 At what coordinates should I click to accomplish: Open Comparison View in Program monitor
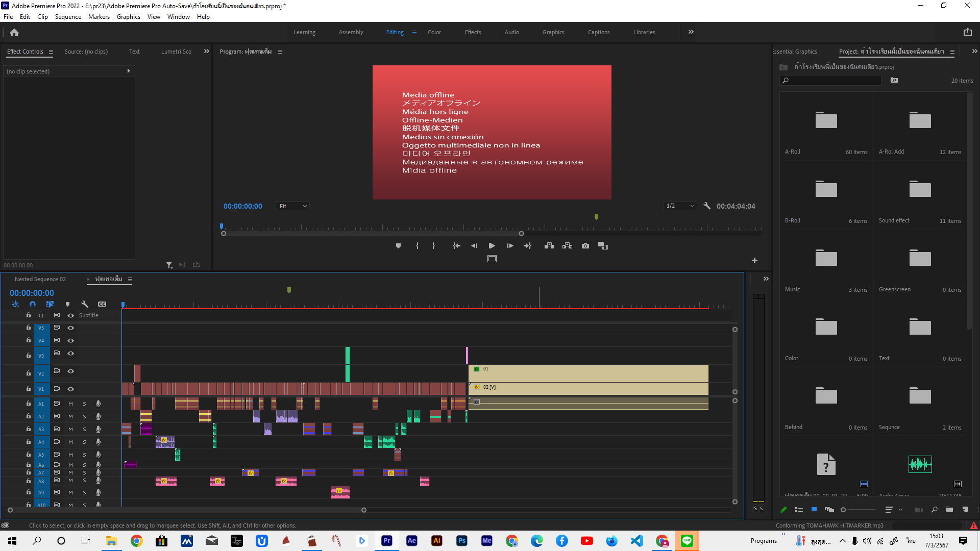[603, 246]
